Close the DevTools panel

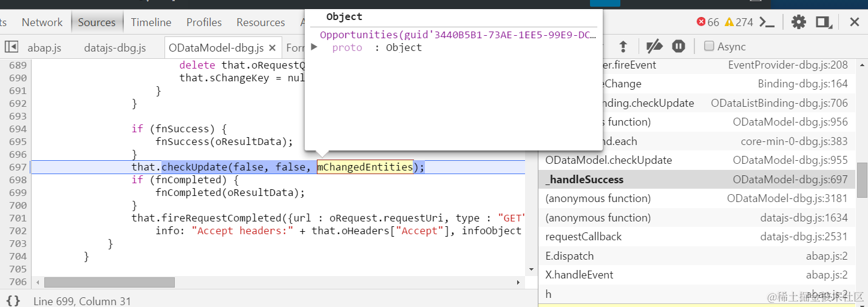854,22
